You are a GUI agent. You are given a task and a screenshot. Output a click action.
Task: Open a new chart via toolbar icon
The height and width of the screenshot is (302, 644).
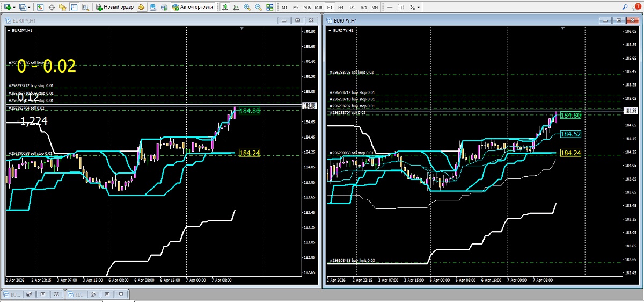click(x=8, y=8)
